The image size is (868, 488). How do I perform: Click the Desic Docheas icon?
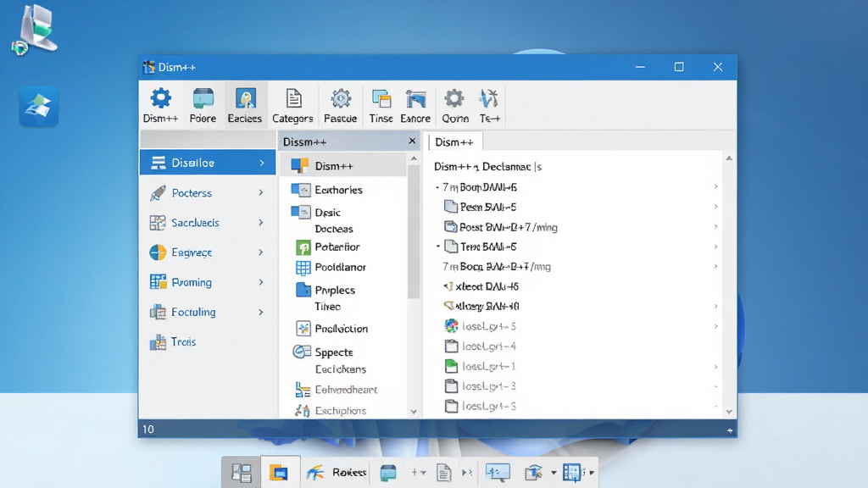(x=301, y=212)
